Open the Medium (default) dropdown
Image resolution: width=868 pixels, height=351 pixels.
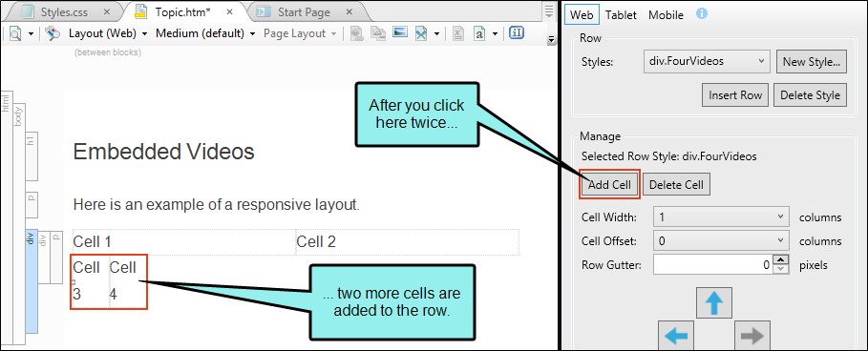(x=205, y=33)
